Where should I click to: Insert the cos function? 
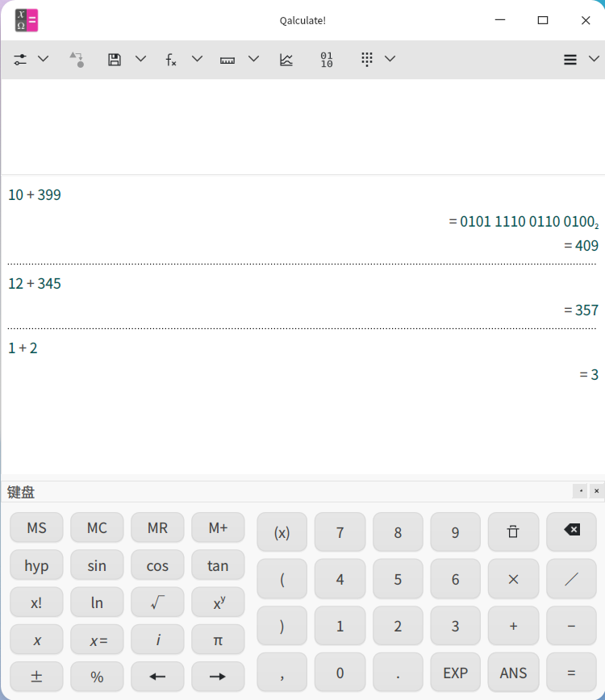coord(157,565)
